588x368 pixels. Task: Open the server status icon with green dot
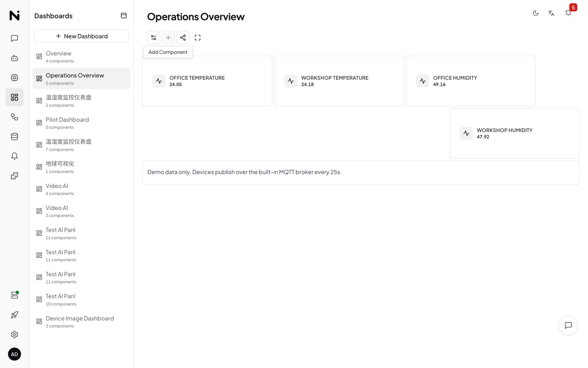14,295
